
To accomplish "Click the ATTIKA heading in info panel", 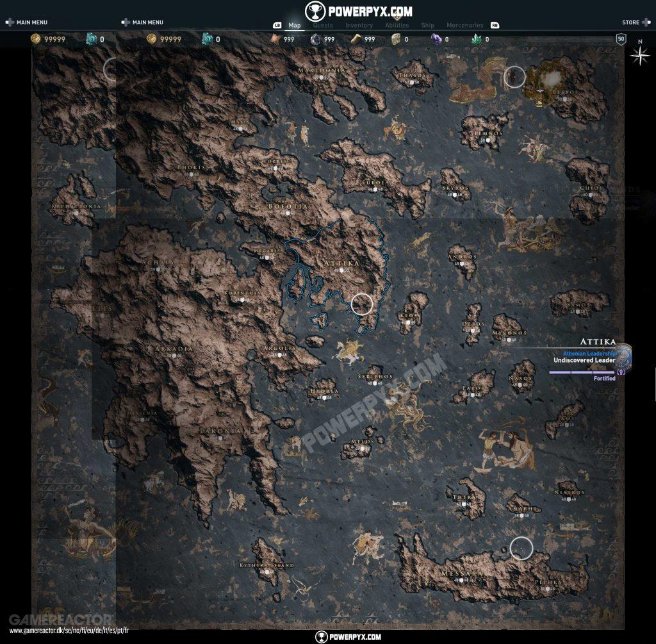I will pyautogui.click(x=598, y=342).
